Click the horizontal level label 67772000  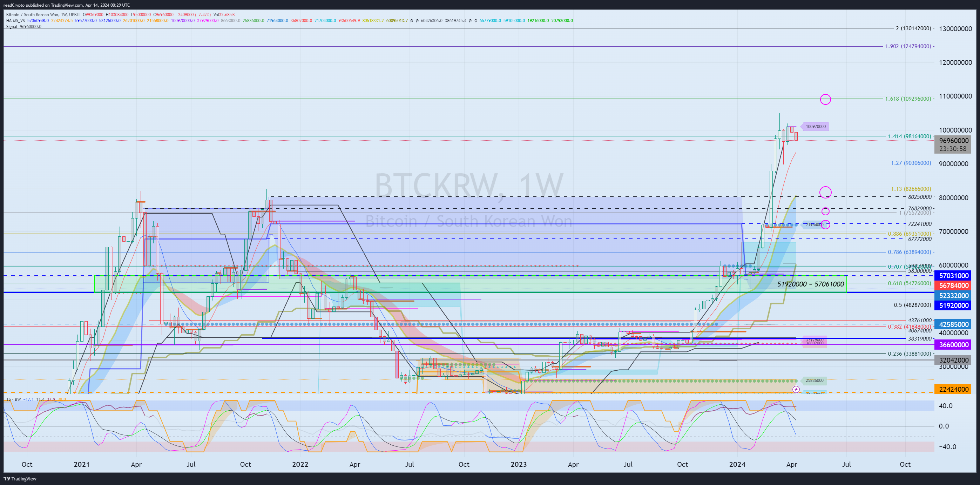tap(920, 239)
